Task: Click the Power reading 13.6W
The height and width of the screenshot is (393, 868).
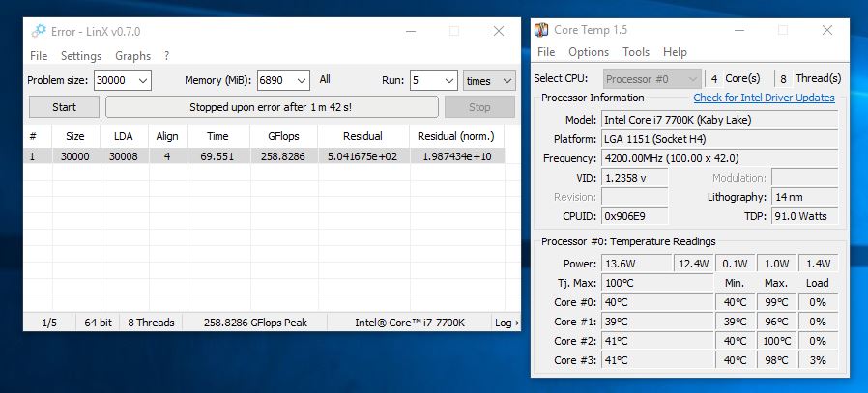Action: point(635,264)
